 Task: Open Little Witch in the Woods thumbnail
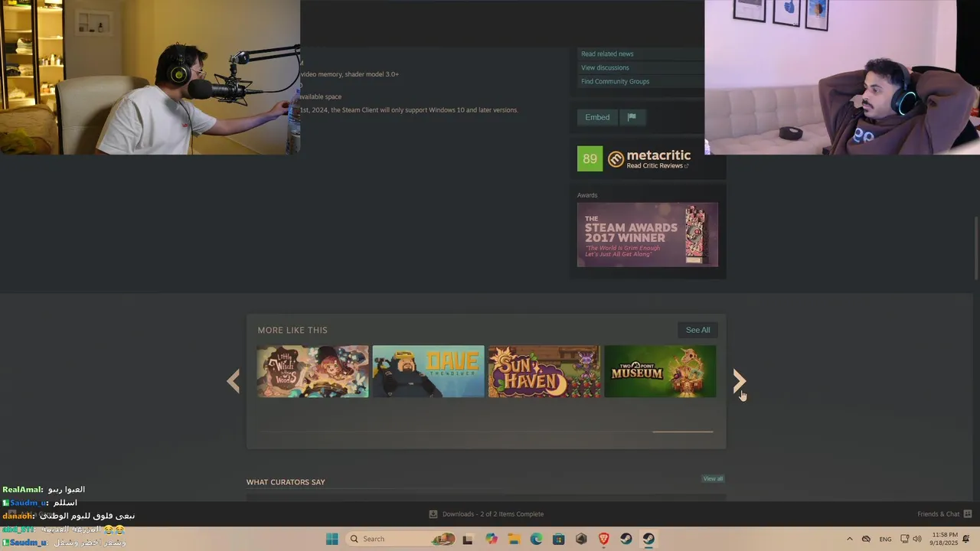(x=312, y=371)
